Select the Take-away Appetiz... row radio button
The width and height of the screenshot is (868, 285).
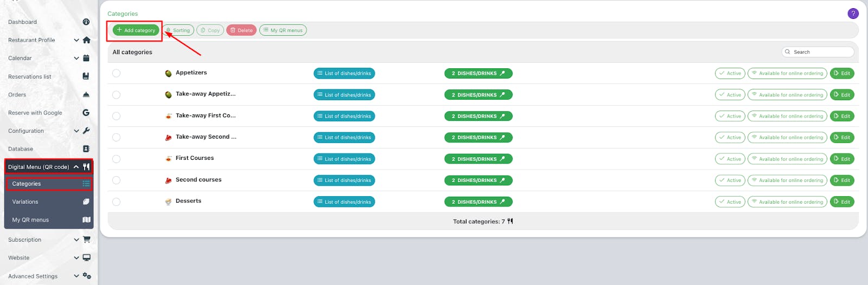(x=116, y=95)
